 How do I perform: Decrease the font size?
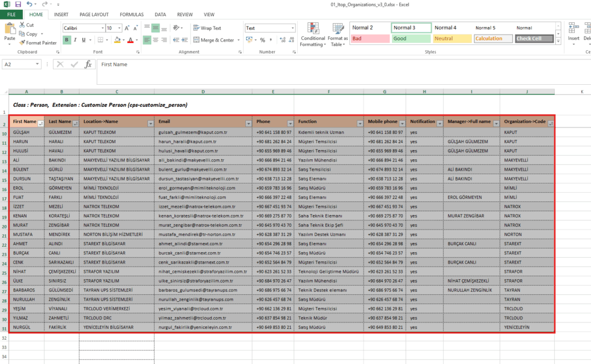(x=135, y=28)
